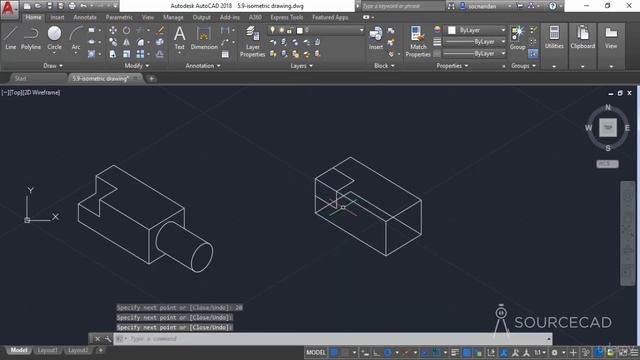This screenshot has width=640, height=360.
Task: Open the Parametric ribbon tab
Action: [119, 17]
